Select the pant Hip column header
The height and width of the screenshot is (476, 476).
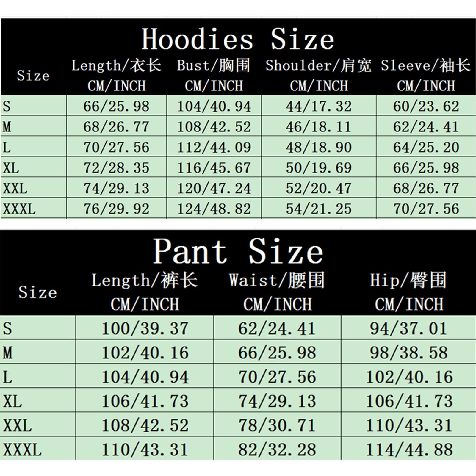408,292
